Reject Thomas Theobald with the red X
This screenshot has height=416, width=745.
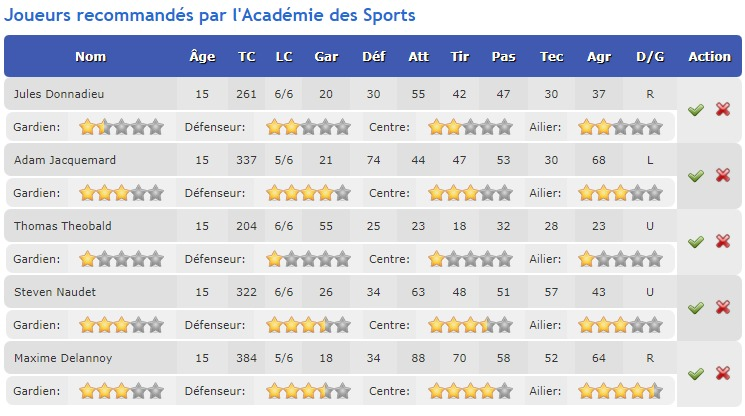point(723,242)
